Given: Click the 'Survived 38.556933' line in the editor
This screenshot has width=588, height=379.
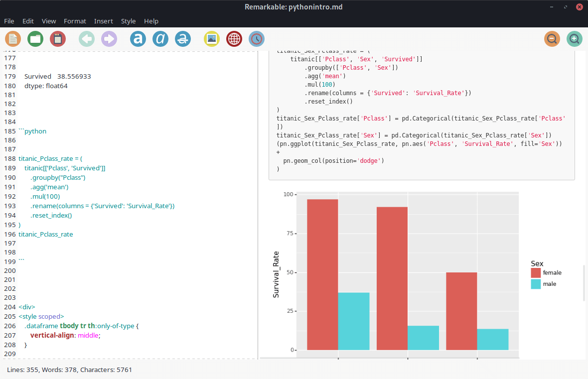Looking at the screenshot, I should (x=58, y=77).
